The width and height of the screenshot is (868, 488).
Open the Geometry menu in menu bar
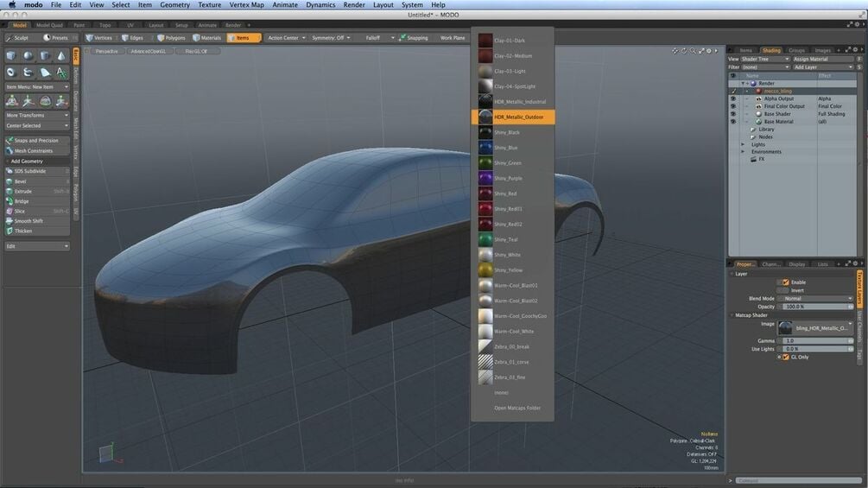point(174,4)
